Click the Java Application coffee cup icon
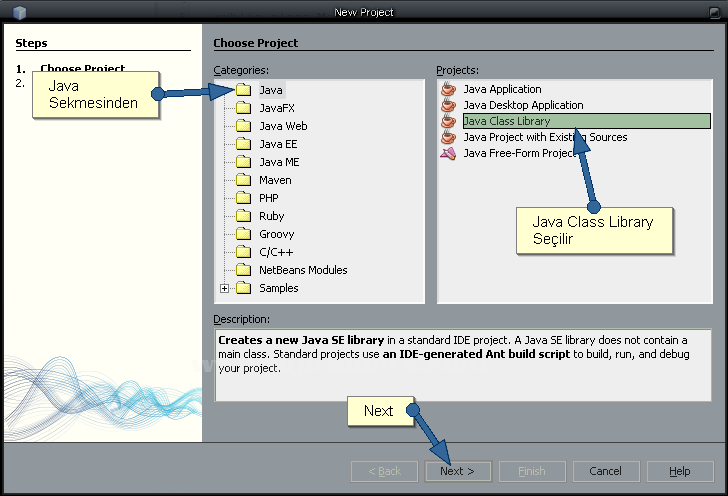The image size is (728, 496). click(448, 89)
